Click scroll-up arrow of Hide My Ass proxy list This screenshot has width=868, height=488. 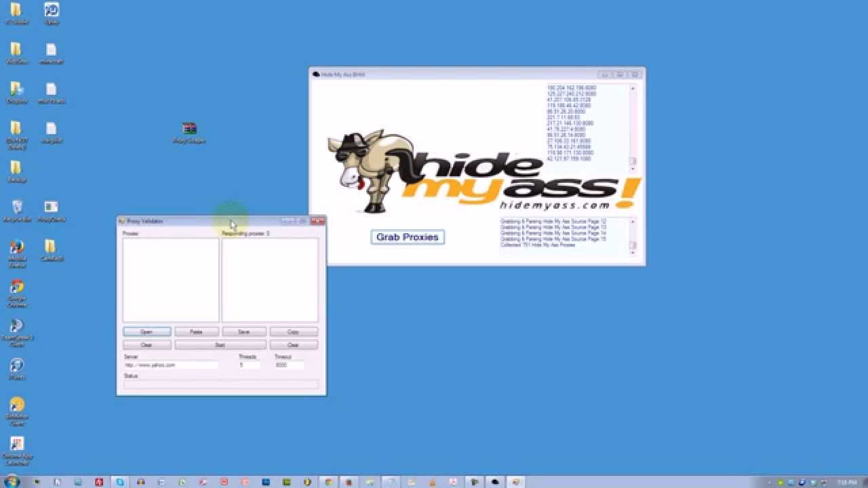pyautogui.click(x=633, y=88)
